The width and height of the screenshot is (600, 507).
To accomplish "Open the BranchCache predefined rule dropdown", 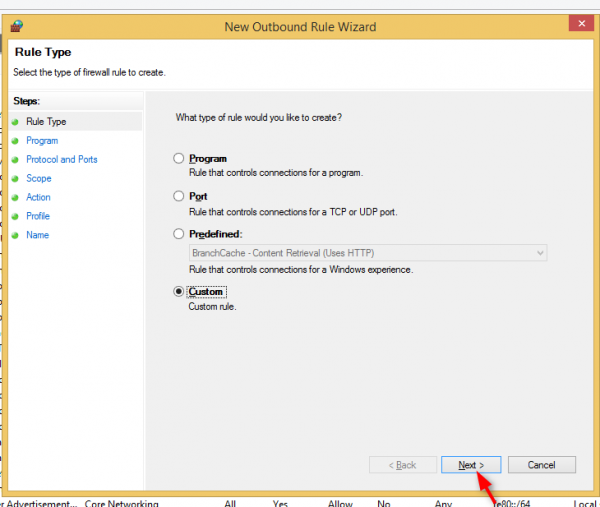I will click(368, 253).
